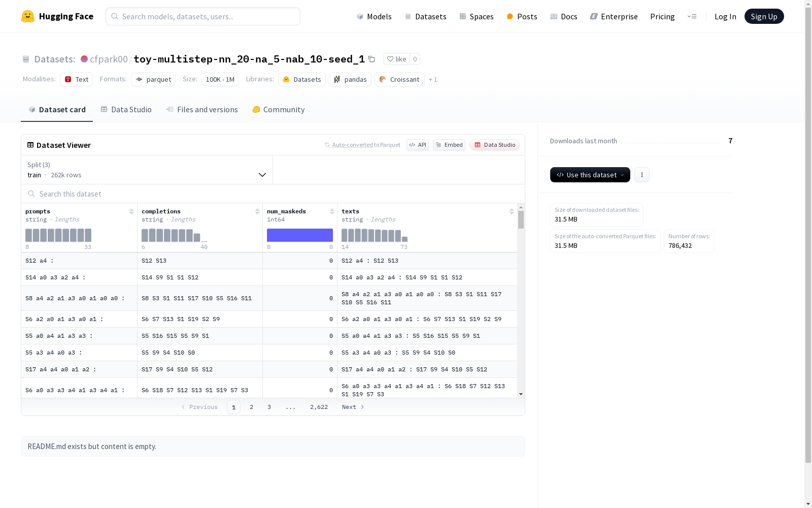The height and width of the screenshot is (508, 812).
Task: Click the like count 0
Action: [x=415, y=59]
